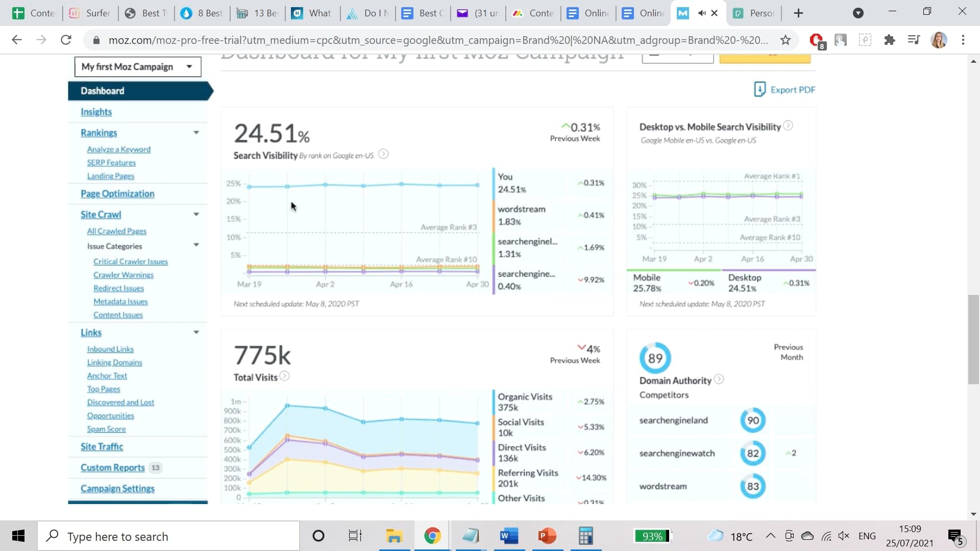Open PowerPoint from the taskbar
The height and width of the screenshot is (551, 980).
[x=547, y=536]
